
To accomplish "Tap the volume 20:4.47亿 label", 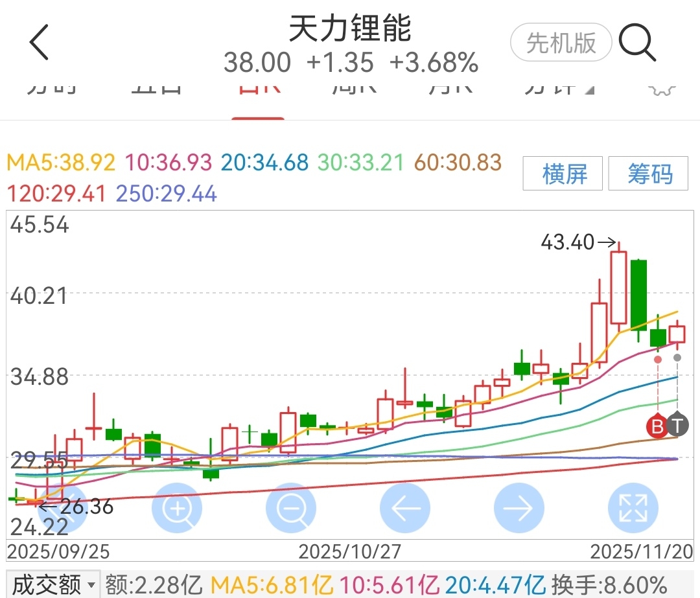I will tap(495, 584).
